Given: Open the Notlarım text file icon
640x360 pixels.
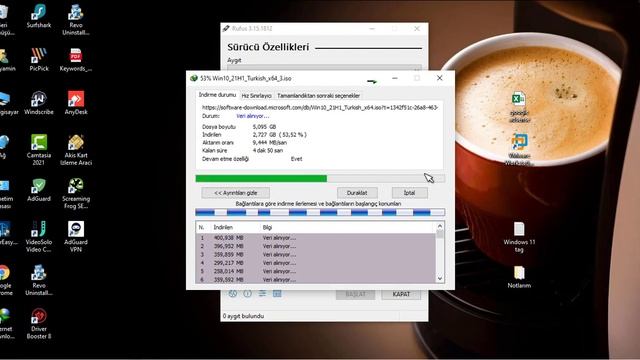Looking at the screenshot, I should pyautogui.click(x=519, y=277).
